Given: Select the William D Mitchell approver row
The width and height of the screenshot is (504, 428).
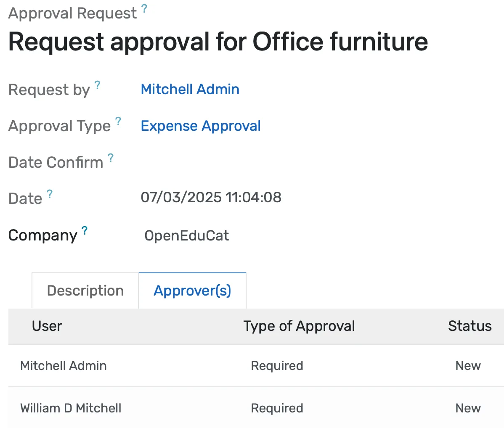Looking at the screenshot, I should tap(70, 408).
